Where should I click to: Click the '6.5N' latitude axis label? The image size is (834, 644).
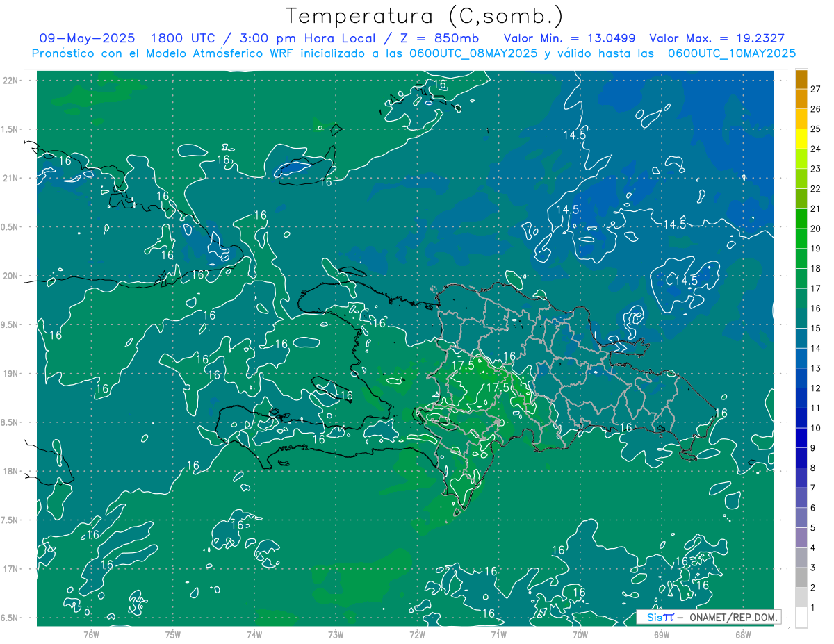10,618
